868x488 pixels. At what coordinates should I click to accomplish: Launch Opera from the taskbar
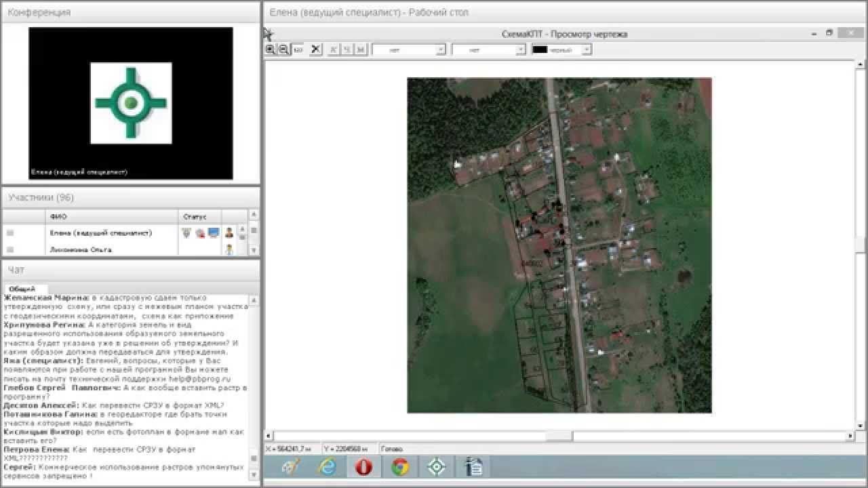363,467
